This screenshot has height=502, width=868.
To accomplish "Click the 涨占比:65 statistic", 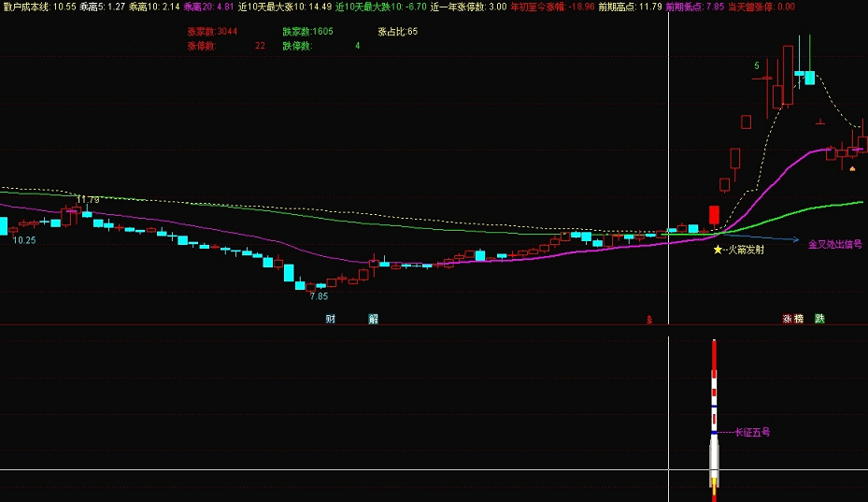I will pos(397,32).
